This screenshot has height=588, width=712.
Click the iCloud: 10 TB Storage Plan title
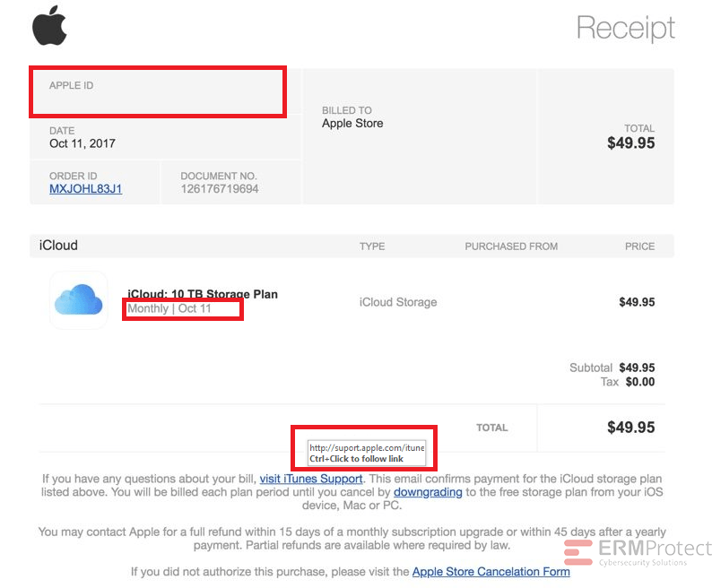coord(203,294)
